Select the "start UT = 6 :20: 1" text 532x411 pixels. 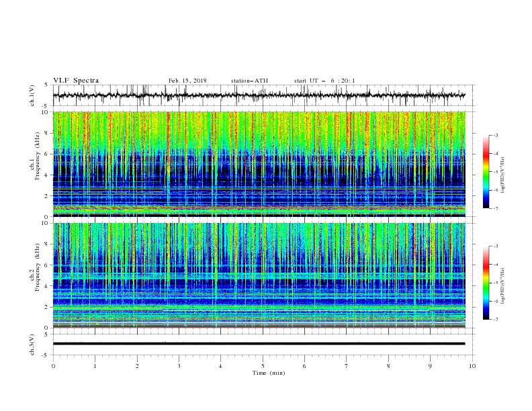click(x=324, y=81)
